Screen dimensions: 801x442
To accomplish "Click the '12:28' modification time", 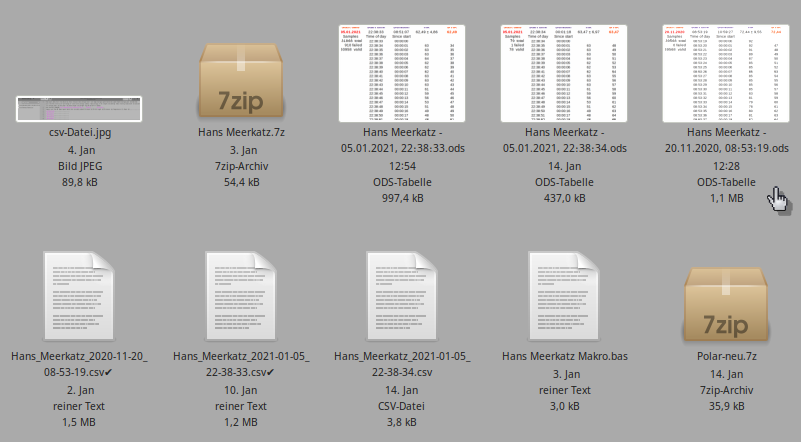I will coord(726,166).
